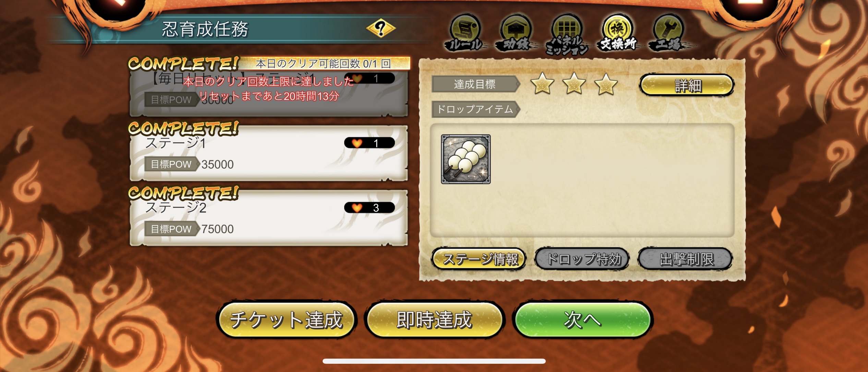Image resolution: width=868 pixels, height=372 pixels.
Task: Switch to the 出撃制限 tab
Action: click(685, 259)
